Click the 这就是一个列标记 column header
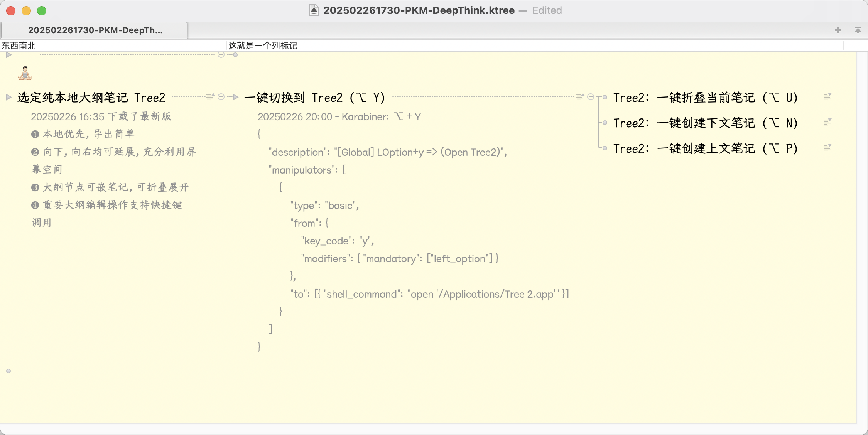868x435 pixels. [x=263, y=46]
